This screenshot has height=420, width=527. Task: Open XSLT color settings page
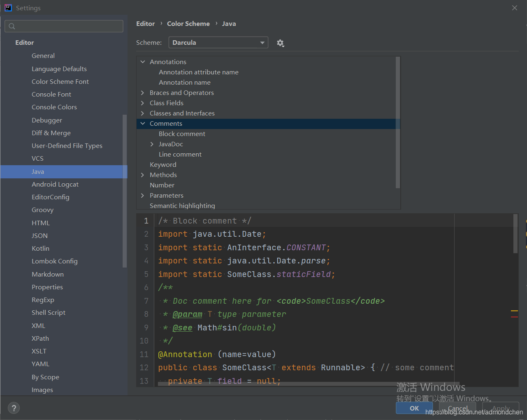click(39, 351)
